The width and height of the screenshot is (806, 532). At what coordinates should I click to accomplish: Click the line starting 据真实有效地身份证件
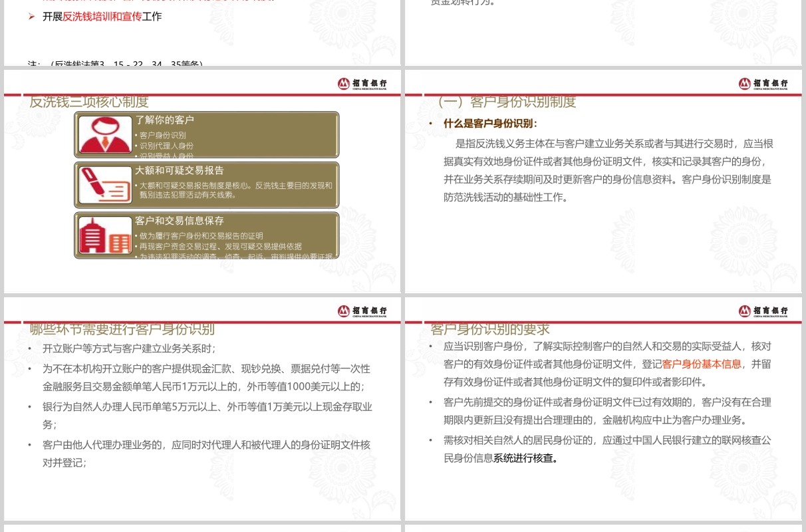(606, 162)
